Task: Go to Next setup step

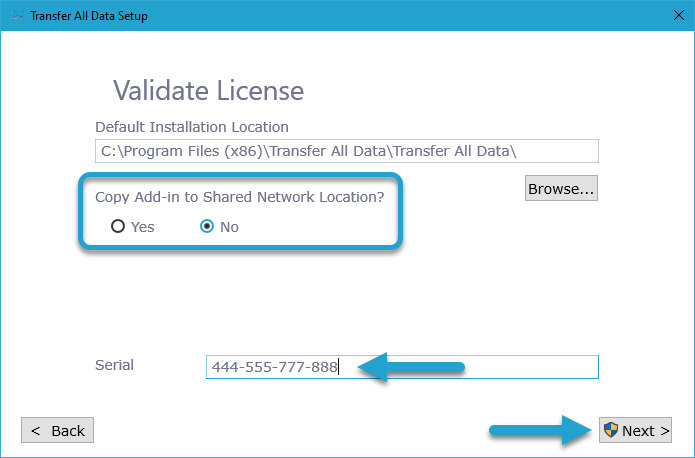Action: click(635, 430)
